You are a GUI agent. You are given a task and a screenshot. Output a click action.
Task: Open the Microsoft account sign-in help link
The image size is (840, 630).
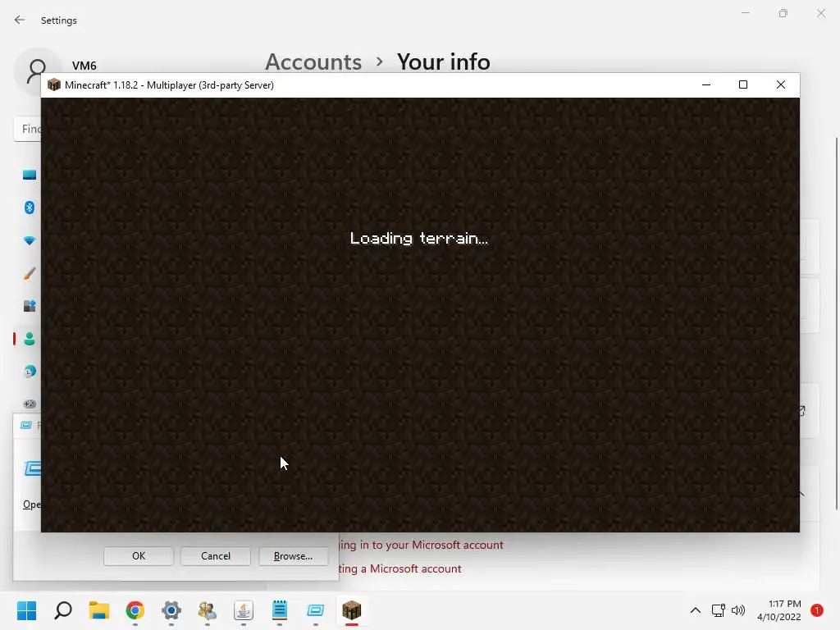point(422,545)
